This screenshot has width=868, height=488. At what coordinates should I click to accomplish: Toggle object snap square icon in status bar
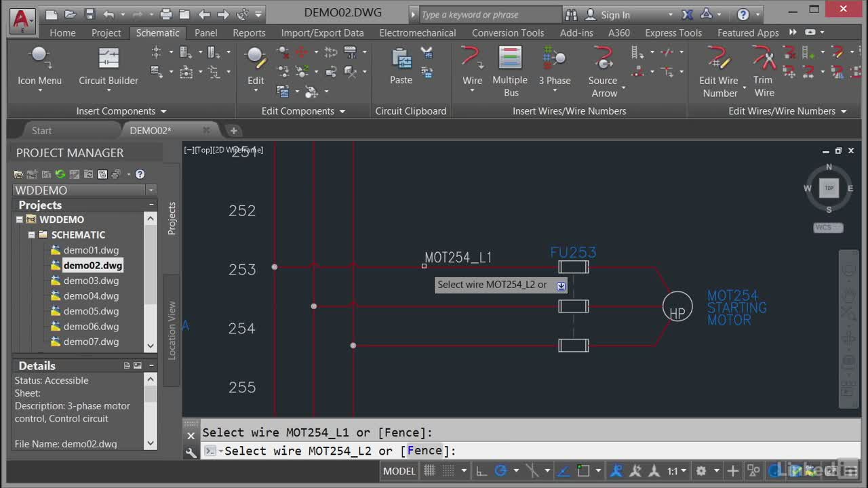[583, 470]
